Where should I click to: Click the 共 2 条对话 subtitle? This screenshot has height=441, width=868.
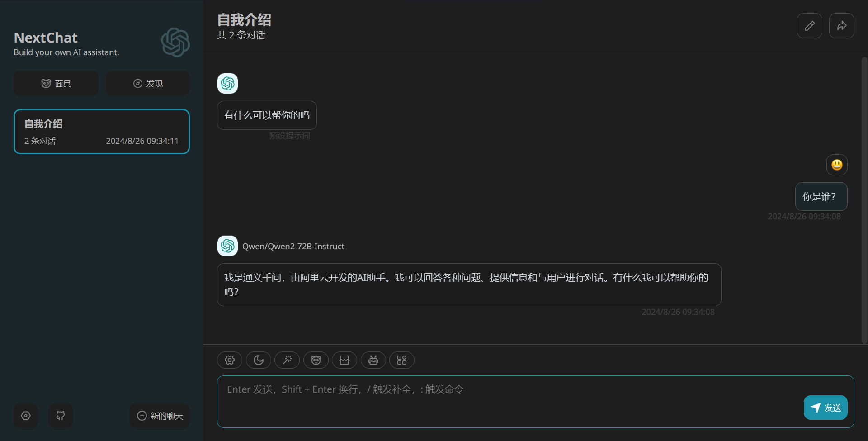coord(241,35)
